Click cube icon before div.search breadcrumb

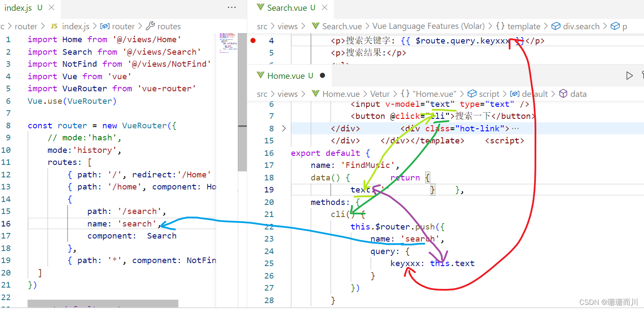[556, 26]
